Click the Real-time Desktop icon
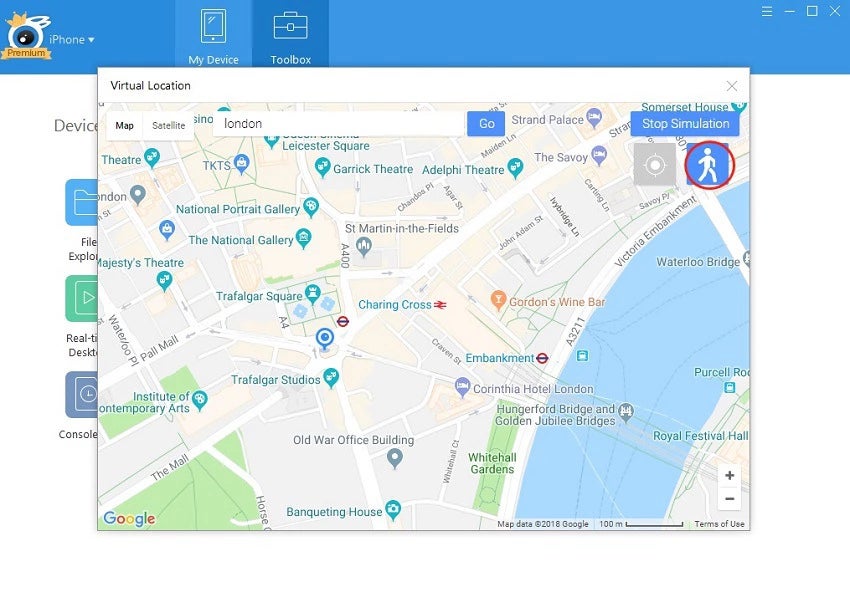Screen dimensions: 850x592 click(83, 298)
